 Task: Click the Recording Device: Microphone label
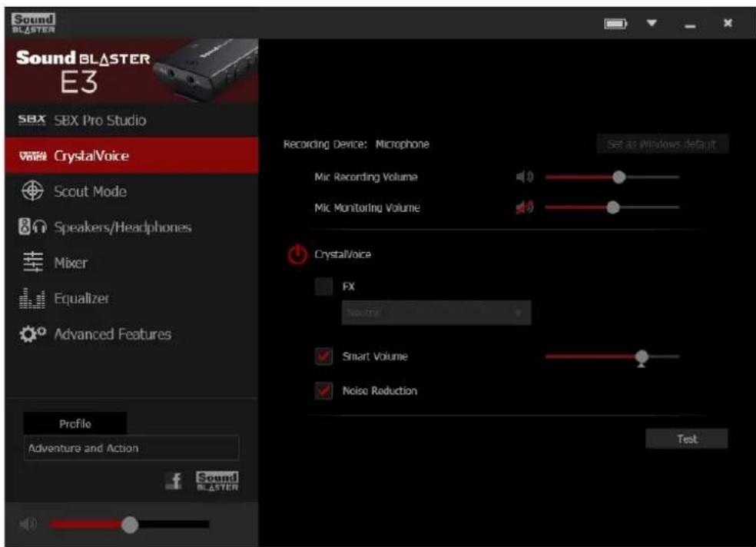356,144
